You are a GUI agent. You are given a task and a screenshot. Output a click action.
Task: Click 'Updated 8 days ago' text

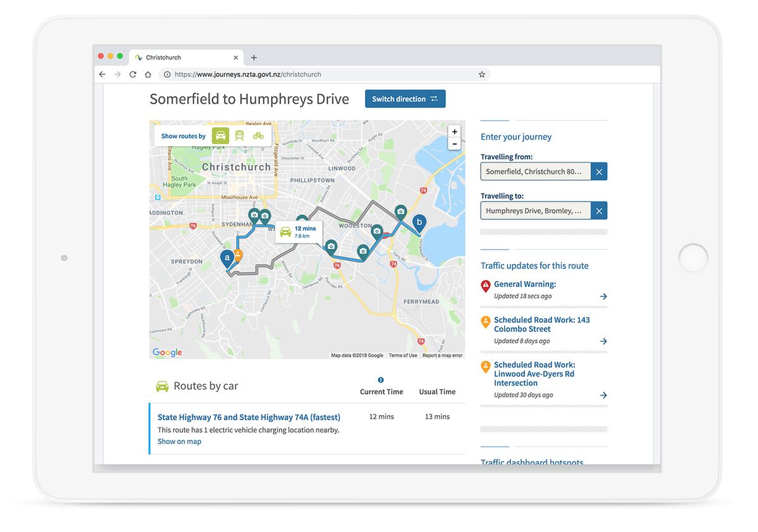522,341
